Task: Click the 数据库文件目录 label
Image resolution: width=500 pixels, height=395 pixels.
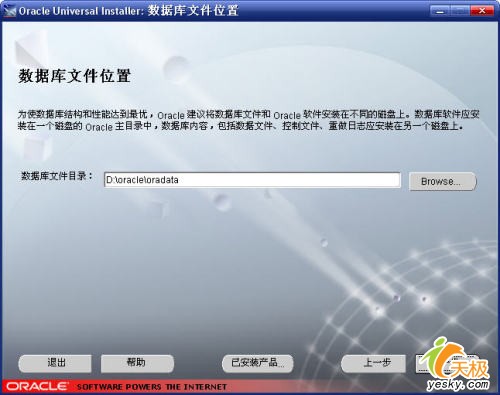Action: 57,176
